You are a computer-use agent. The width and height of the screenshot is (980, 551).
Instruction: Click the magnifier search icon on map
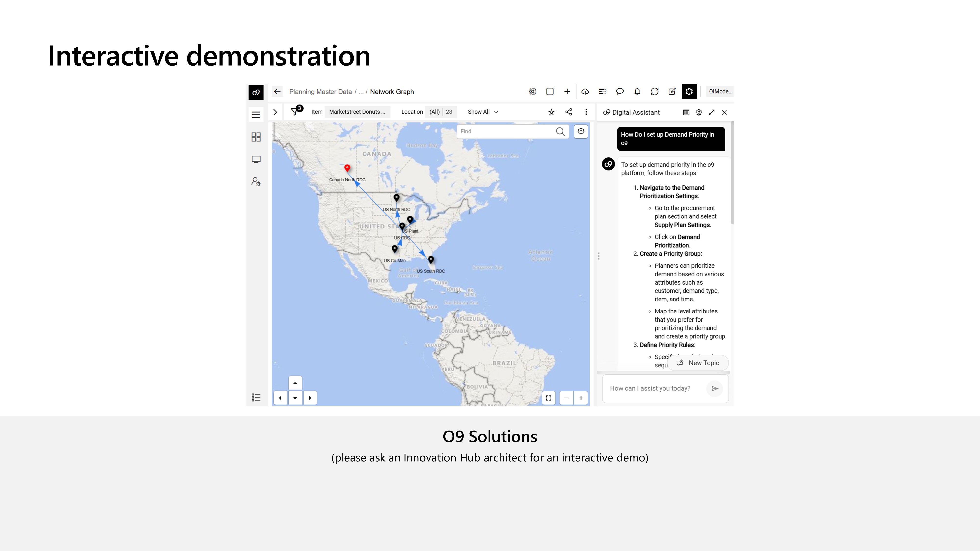point(560,131)
